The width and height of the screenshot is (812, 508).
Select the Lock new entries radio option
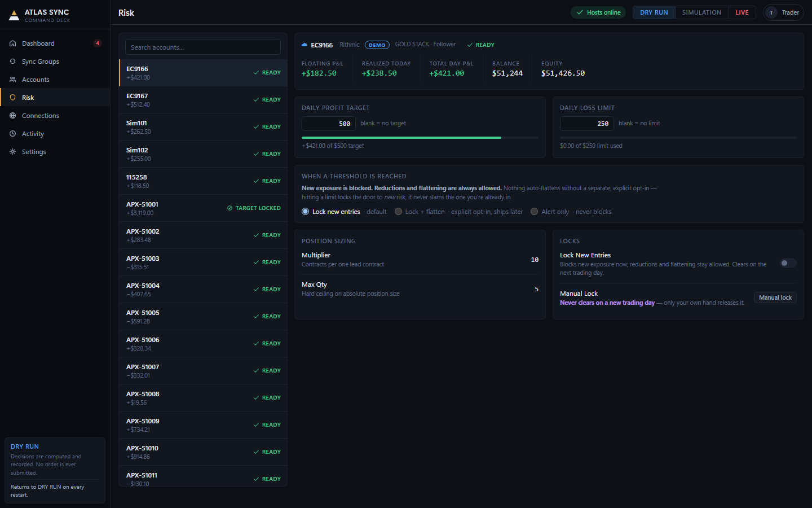305,212
